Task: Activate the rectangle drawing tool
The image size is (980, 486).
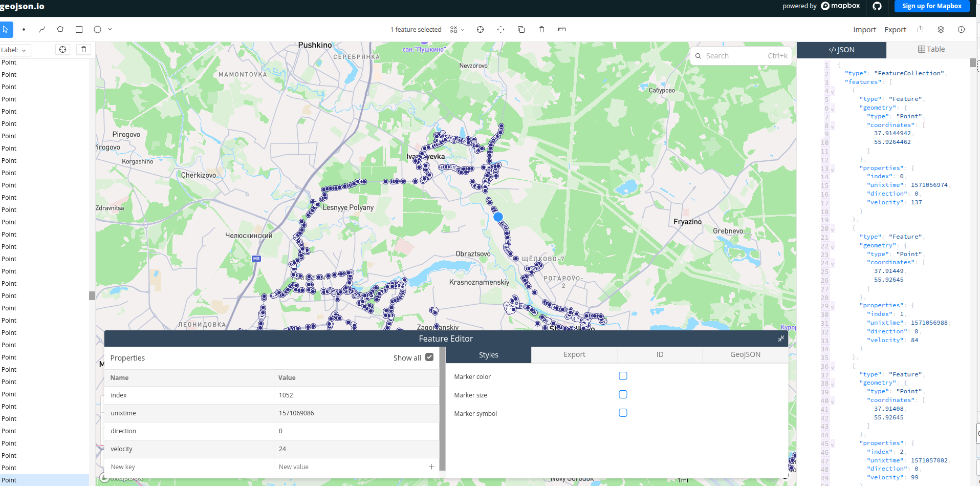Action: 79,30
